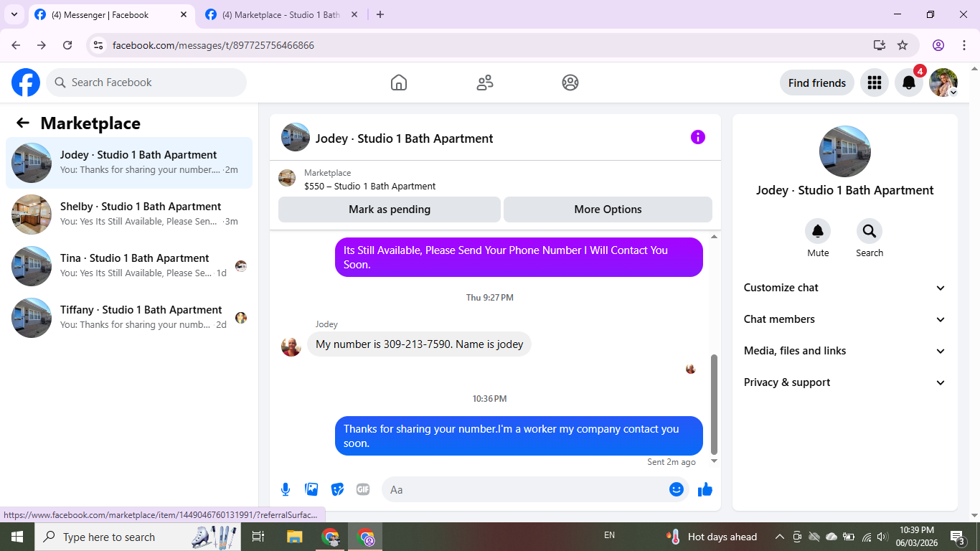Click Jodey's avatar beside the phone number message
The width and height of the screenshot is (980, 551).
291,347
